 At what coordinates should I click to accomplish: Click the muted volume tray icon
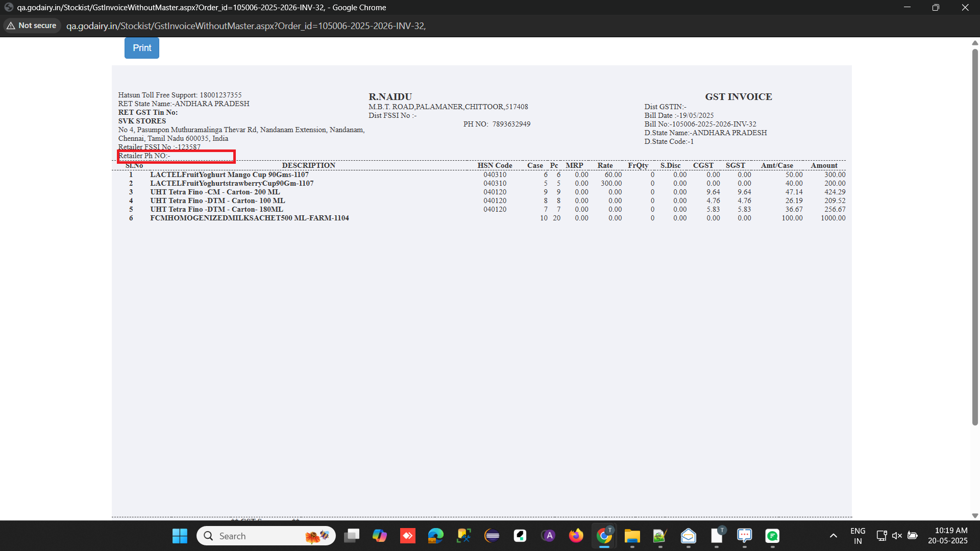pyautogui.click(x=897, y=536)
